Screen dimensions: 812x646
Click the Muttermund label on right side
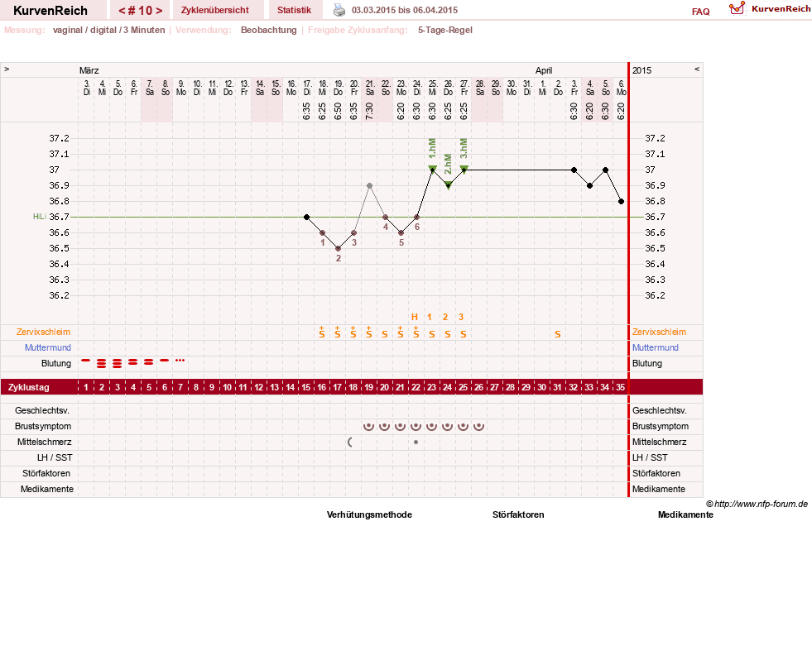click(655, 347)
